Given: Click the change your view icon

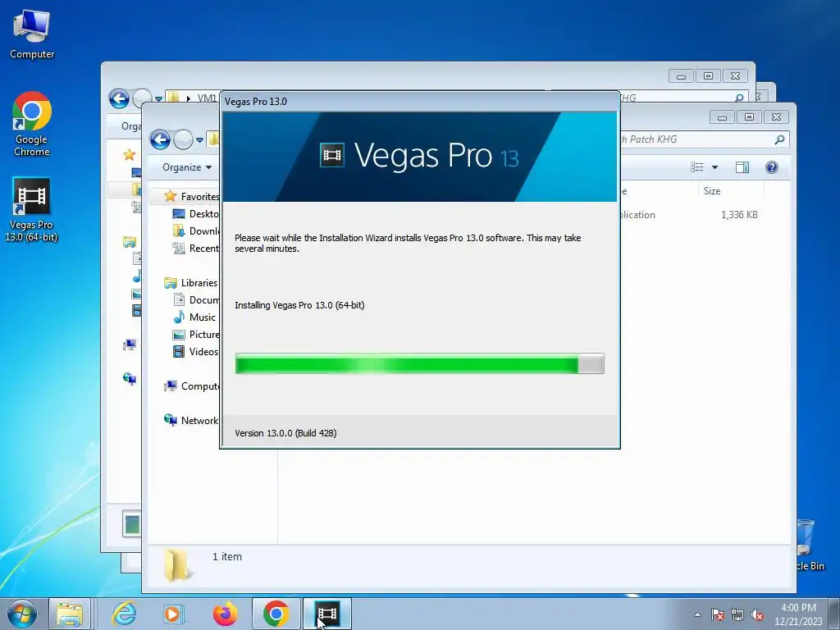Looking at the screenshot, I should [697, 167].
